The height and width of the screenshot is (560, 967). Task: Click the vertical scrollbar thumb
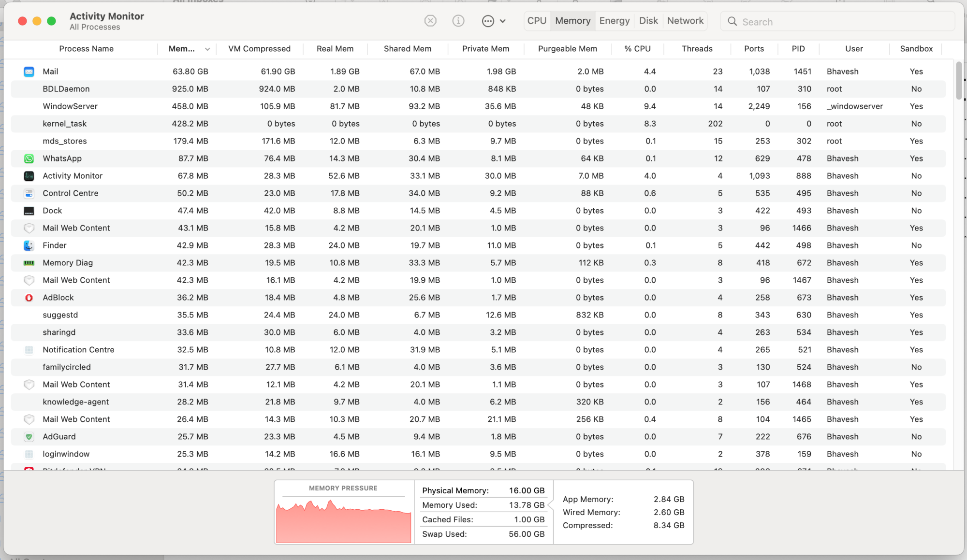[x=959, y=81]
